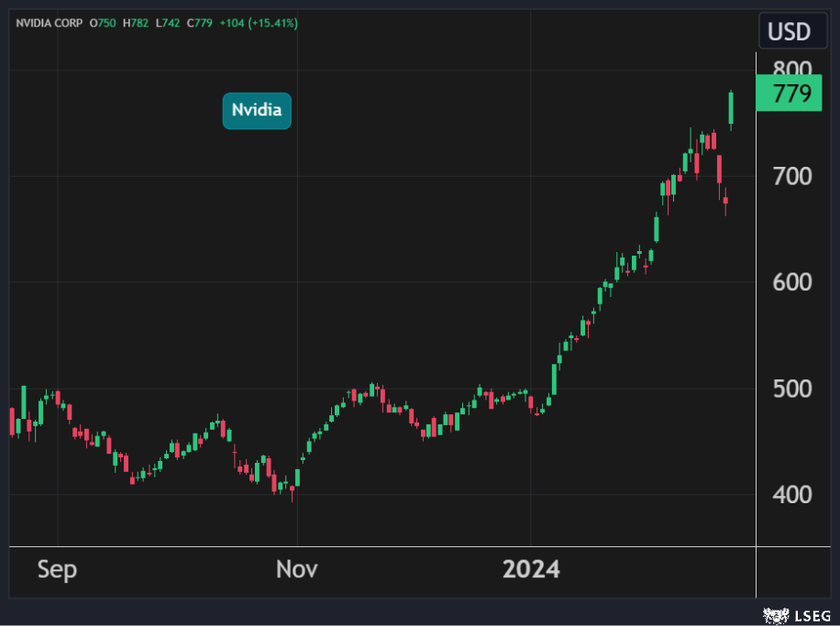This screenshot has height=626, width=840.
Task: Click the LSEG logo icon
Action: (774, 614)
